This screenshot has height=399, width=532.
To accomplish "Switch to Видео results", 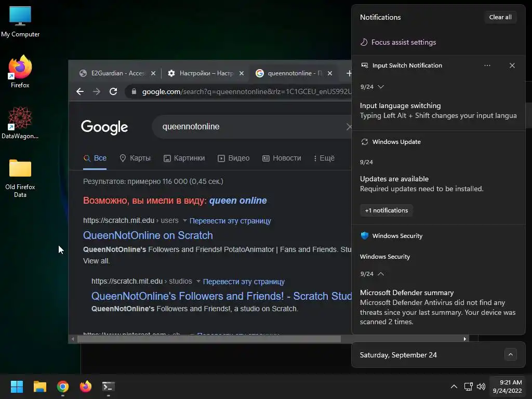I will [233, 158].
